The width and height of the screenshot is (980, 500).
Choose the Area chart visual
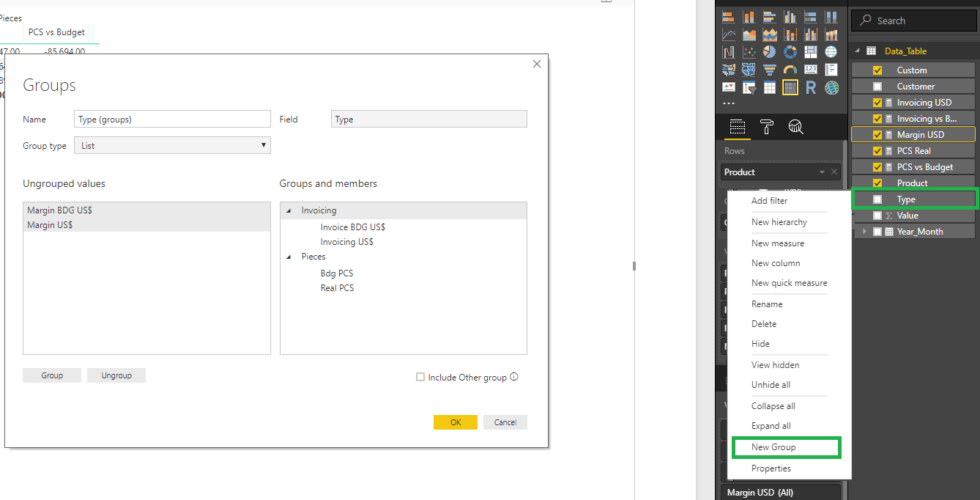pyautogui.click(x=749, y=34)
